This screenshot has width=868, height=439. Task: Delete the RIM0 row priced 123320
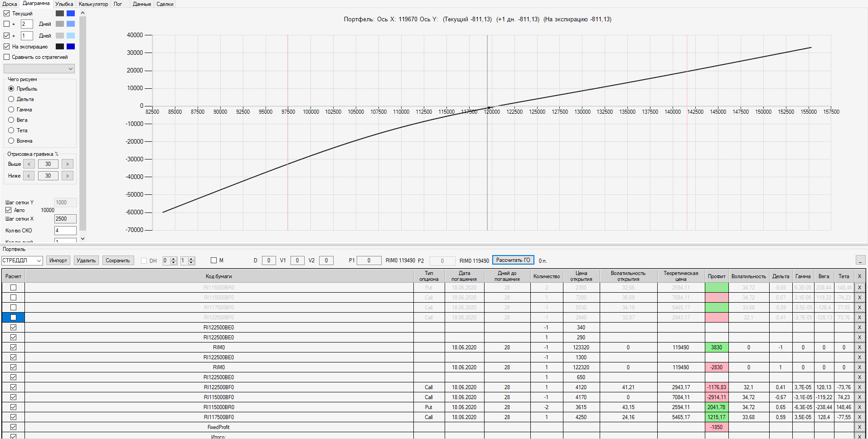coord(859,347)
